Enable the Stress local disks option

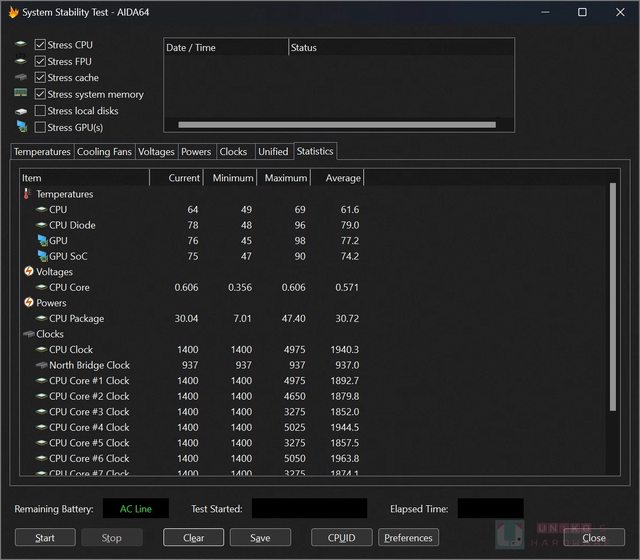pyautogui.click(x=40, y=111)
